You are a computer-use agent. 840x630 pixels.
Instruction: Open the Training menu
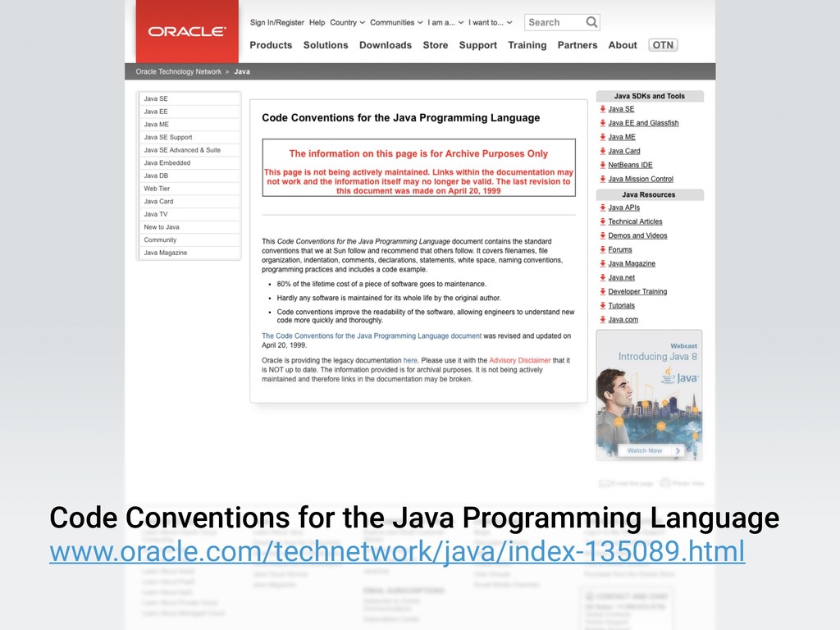pyautogui.click(x=527, y=45)
